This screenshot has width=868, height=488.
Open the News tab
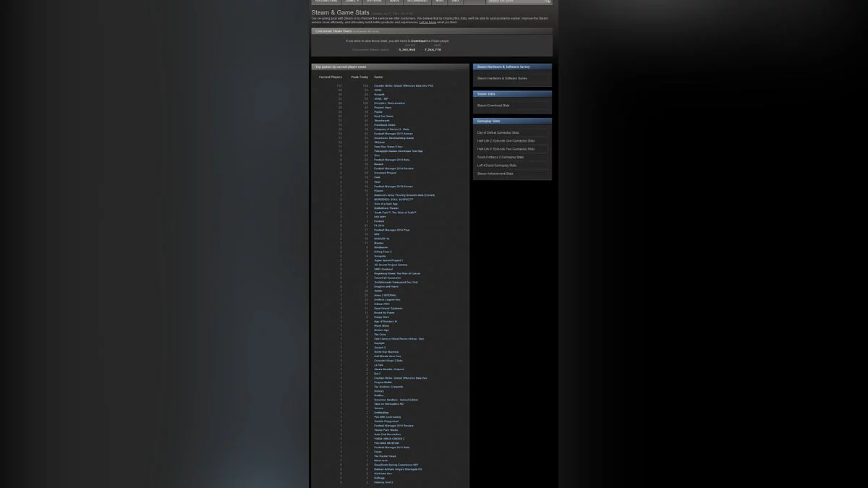440,1
